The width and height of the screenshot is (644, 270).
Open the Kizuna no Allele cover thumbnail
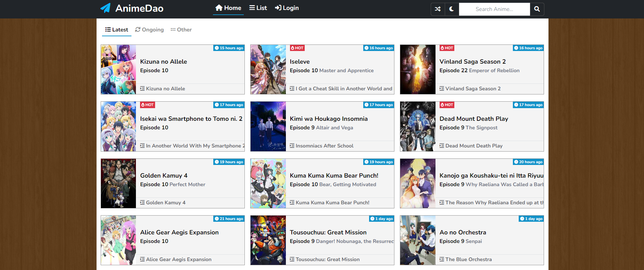tap(118, 69)
